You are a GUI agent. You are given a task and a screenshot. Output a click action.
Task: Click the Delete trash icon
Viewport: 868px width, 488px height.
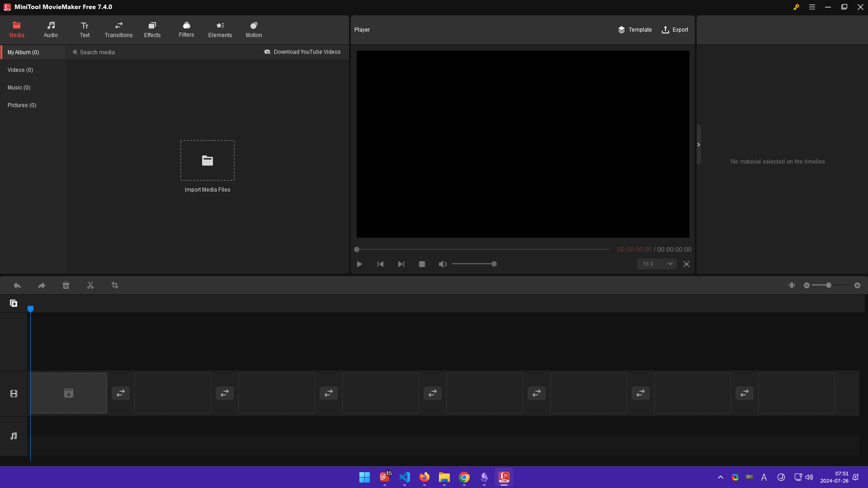[x=66, y=286]
